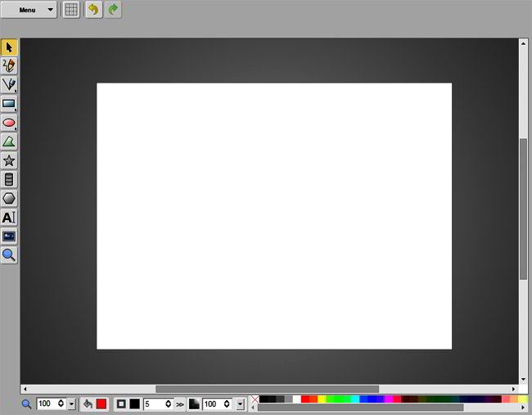This screenshot has width=532, height=415.
Task: Click the canvas scroll left arrow
Action: (x=25, y=389)
